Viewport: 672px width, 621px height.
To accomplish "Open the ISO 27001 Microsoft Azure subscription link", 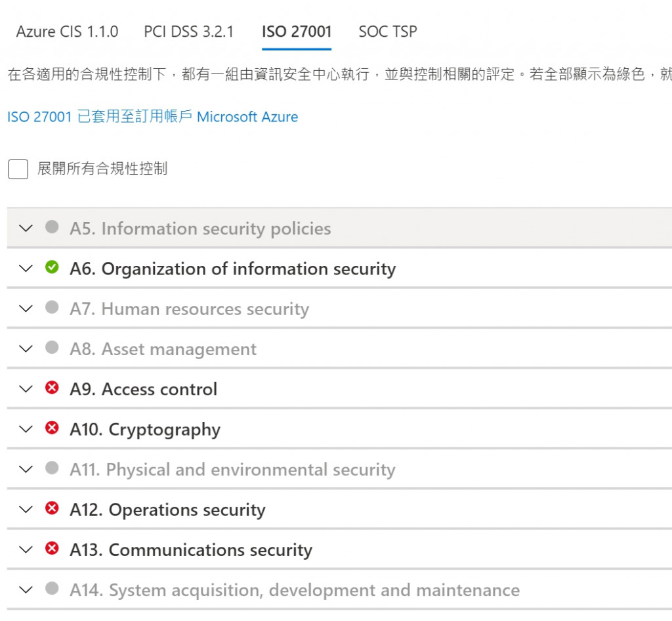I will 152,117.
